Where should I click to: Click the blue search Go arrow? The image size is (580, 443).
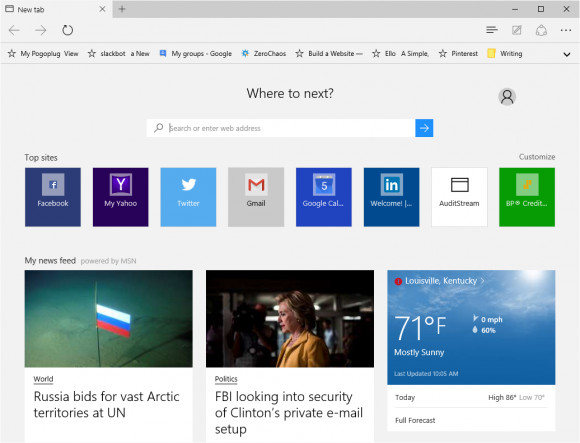point(424,128)
